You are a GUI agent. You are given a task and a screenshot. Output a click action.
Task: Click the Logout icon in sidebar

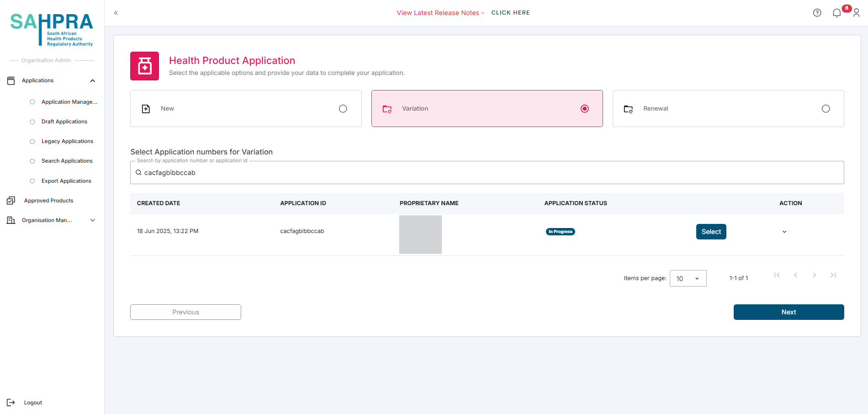coord(11,403)
